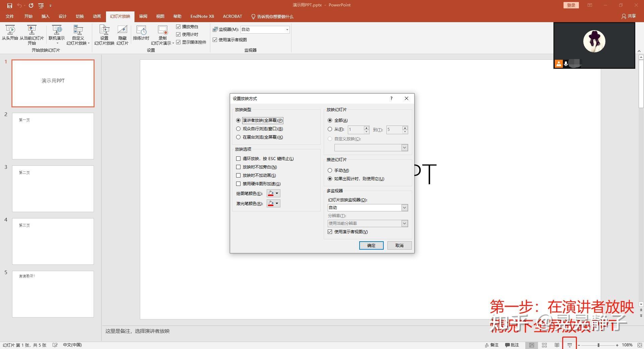Increase 从 slide number spinner up
This screenshot has width=644, height=349.
[366, 128]
